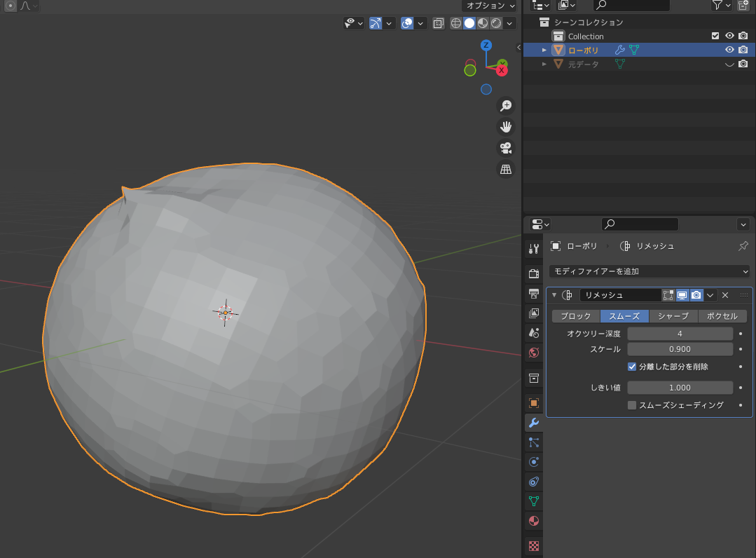756x558 pixels.
Task: Click the スケール value slider
Action: pyautogui.click(x=680, y=349)
